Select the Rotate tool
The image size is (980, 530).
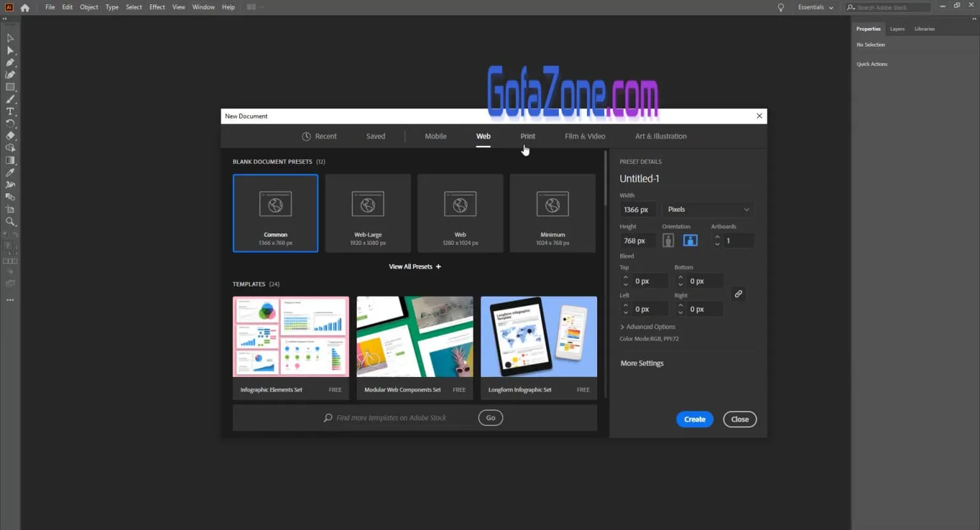(10, 123)
